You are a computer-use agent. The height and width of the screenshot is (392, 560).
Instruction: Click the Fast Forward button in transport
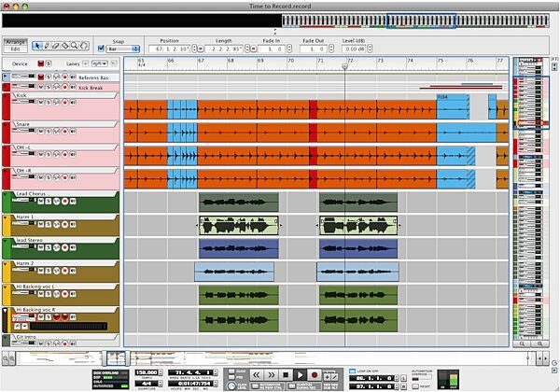tap(271, 375)
